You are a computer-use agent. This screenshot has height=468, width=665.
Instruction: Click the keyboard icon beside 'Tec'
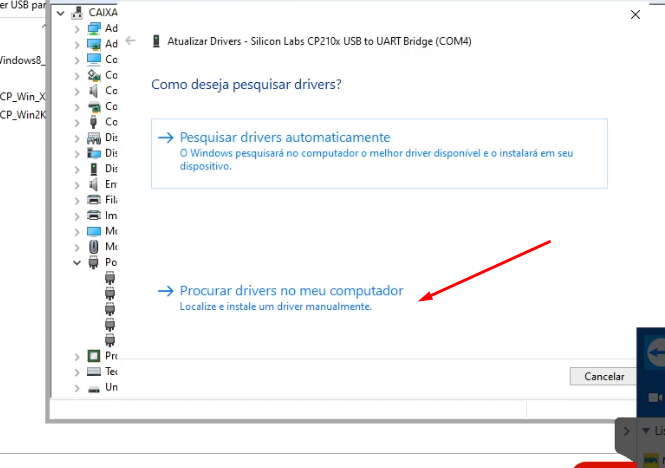click(x=94, y=371)
